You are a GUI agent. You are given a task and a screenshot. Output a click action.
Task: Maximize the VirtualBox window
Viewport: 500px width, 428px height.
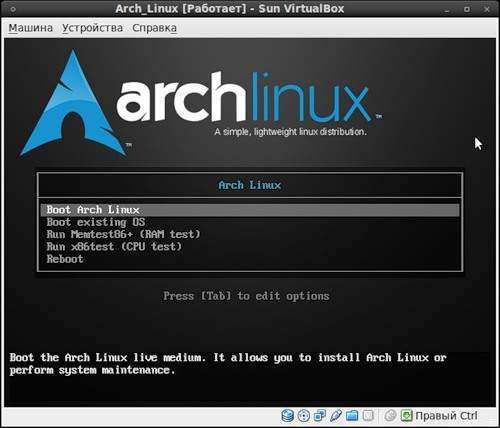point(467,9)
